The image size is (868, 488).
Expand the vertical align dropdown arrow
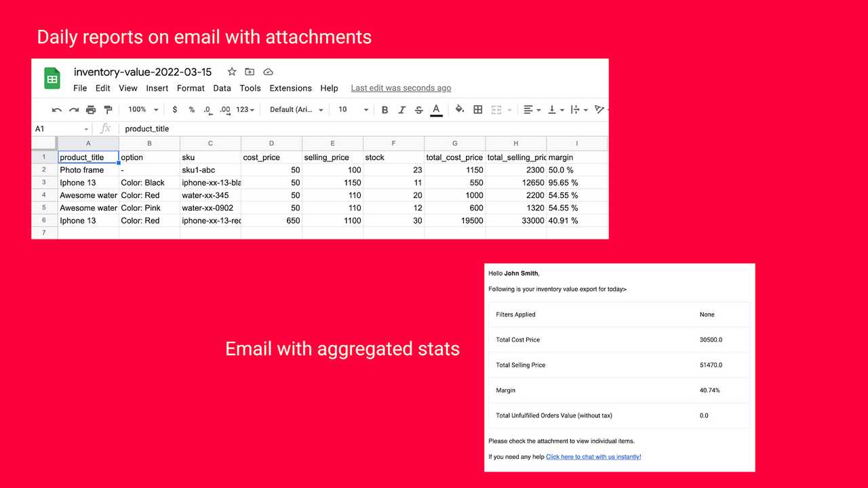562,110
